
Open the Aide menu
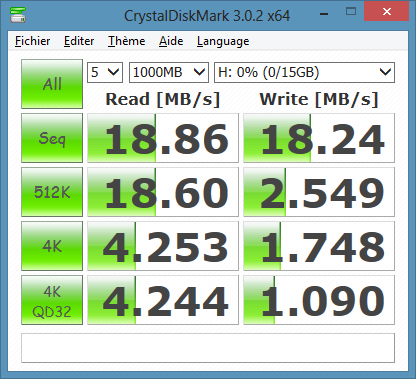171,41
